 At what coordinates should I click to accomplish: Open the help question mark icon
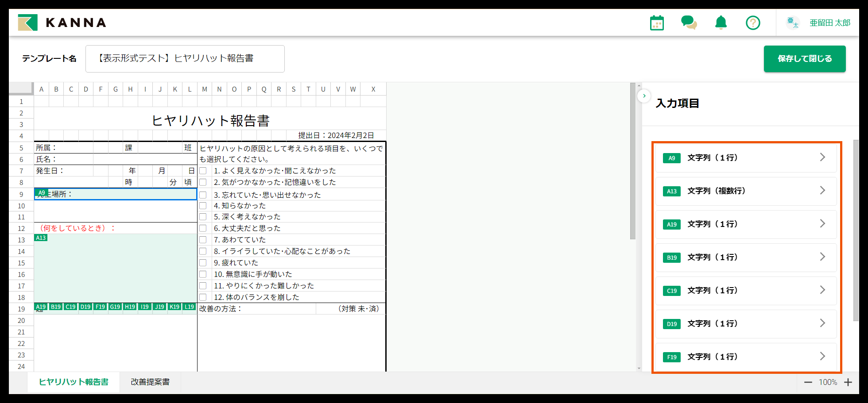(x=753, y=23)
